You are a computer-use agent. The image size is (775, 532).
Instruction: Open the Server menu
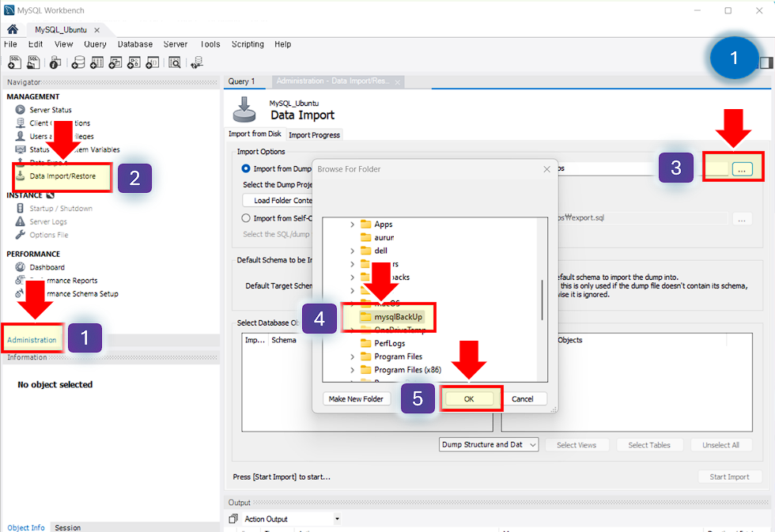tap(176, 44)
